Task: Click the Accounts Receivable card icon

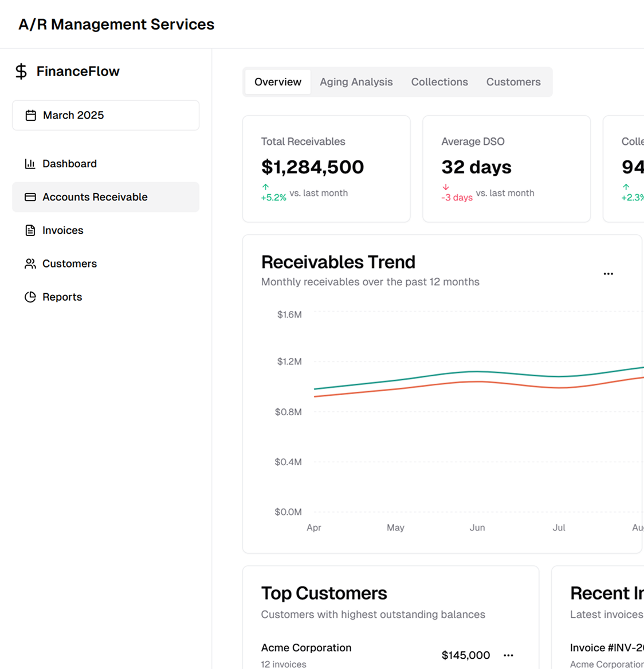Action: pyautogui.click(x=30, y=197)
